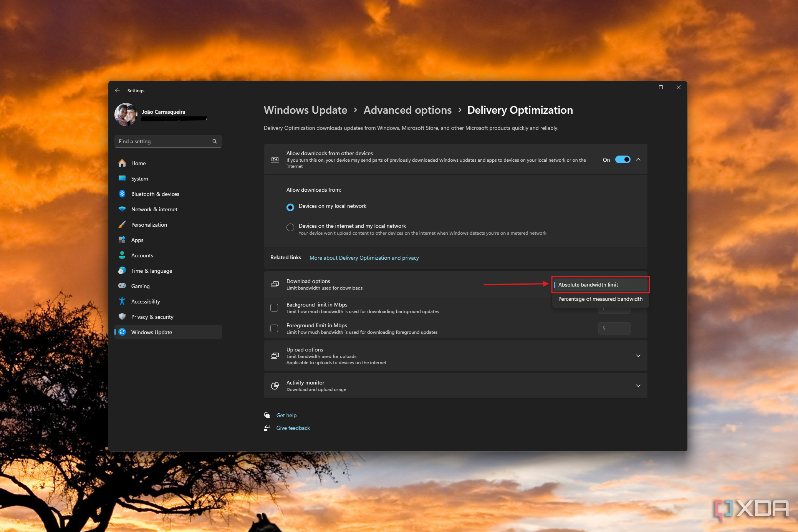The image size is (798, 532).
Task: Click the Privacy & security sidebar icon
Action: pyautogui.click(x=123, y=317)
